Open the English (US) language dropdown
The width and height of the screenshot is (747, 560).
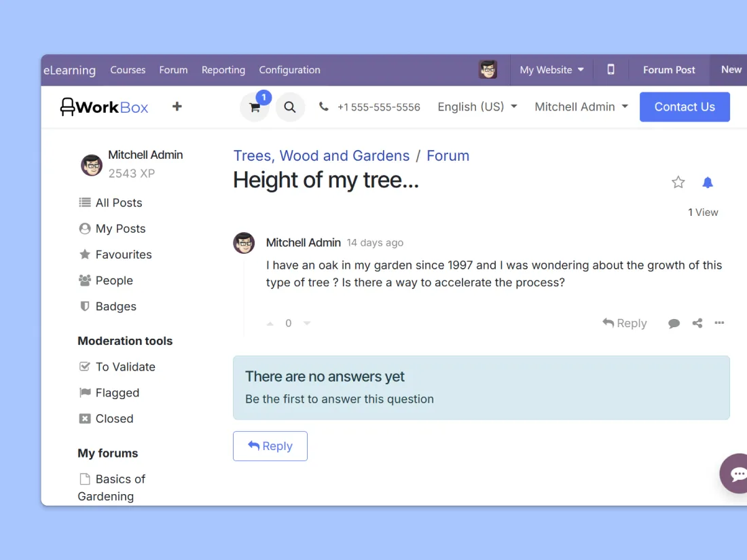477,107
